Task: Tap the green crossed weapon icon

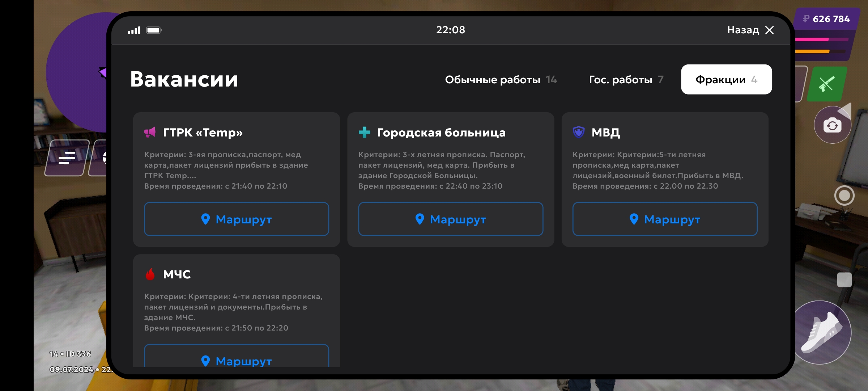Action: (x=826, y=84)
